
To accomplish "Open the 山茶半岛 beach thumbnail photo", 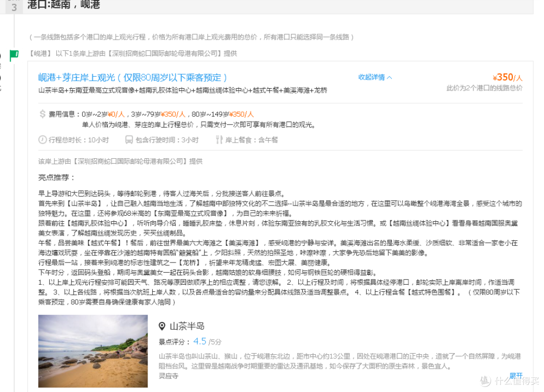I will [x=93, y=351].
